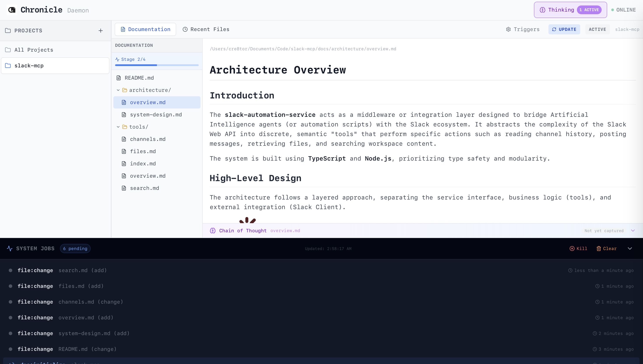Switch to the Recent Files tab
Screen dimensions: 643x364
coord(206,29)
